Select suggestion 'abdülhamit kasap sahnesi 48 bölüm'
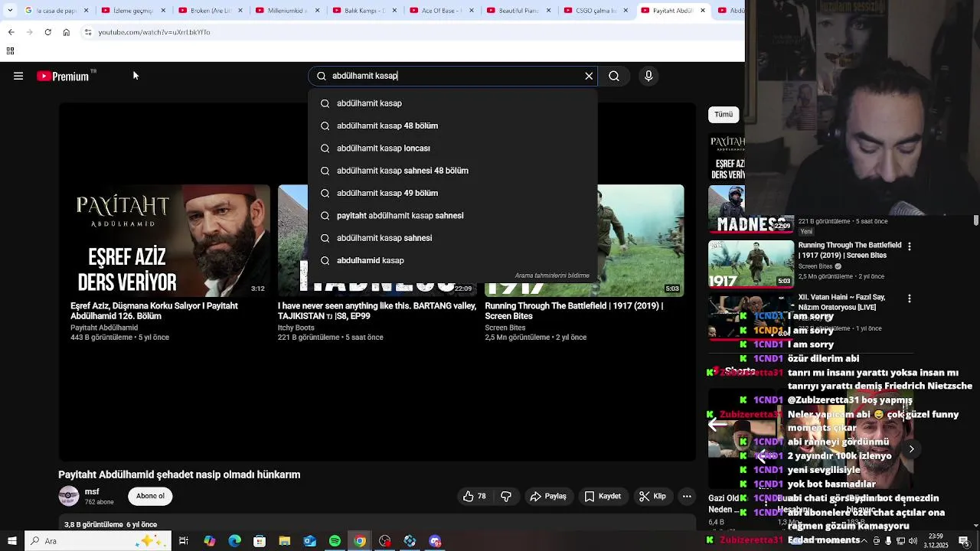The width and height of the screenshot is (980, 551). 453,171
